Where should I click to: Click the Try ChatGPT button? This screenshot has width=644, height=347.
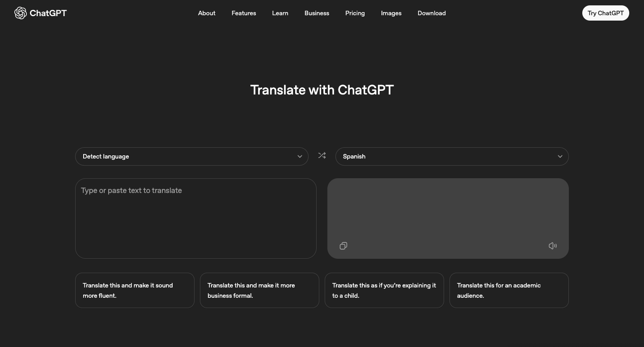coord(606,13)
